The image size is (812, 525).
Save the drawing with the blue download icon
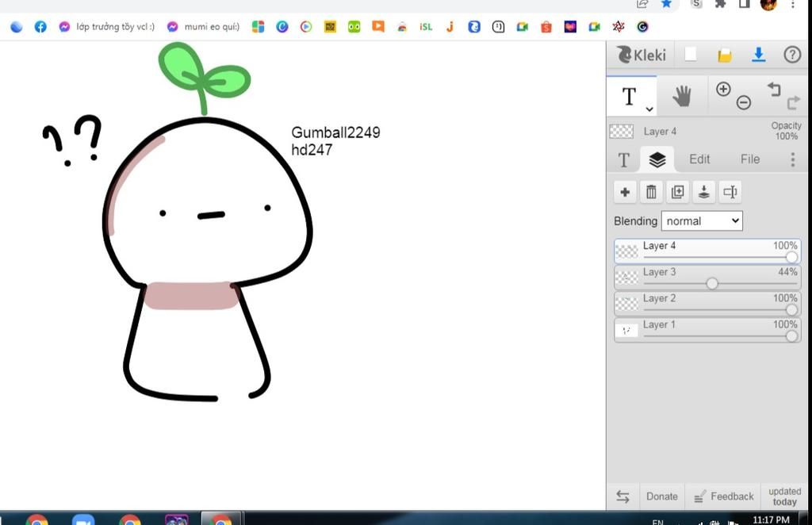click(759, 55)
